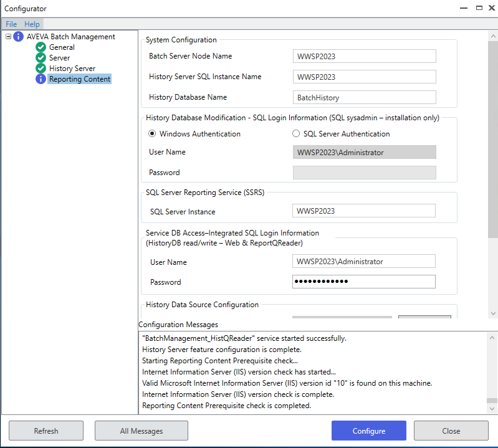This screenshot has width=498, height=448.
Task: Click the Batch Server Node Name field
Action: click(x=364, y=56)
